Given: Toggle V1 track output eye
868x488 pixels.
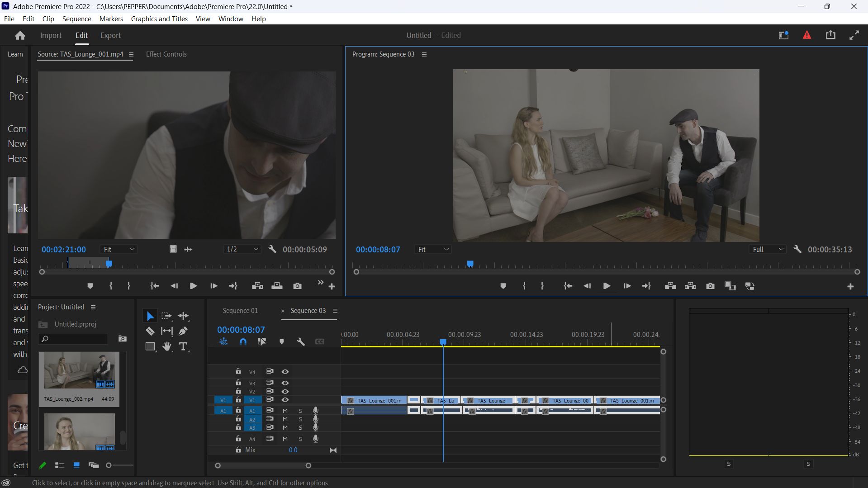Looking at the screenshot, I should pos(285,400).
